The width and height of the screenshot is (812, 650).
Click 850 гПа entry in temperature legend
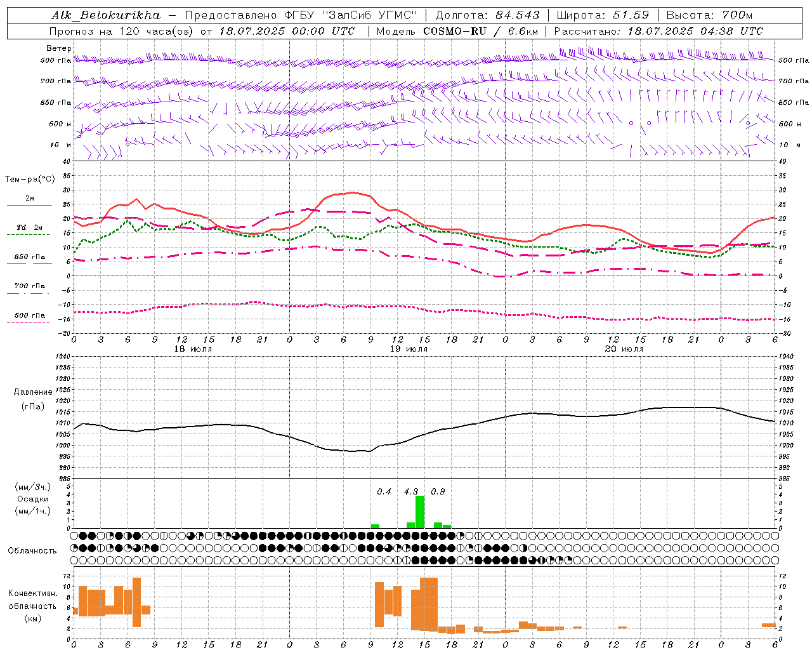click(x=30, y=257)
